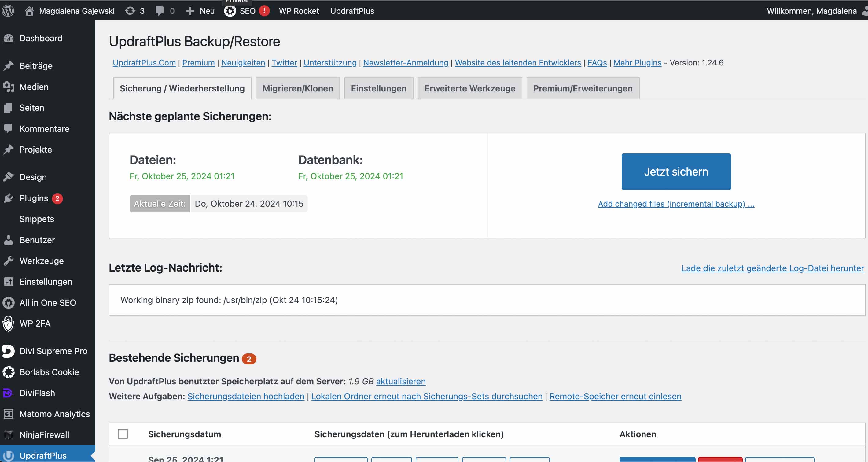Screen dimensions: 868x462
Task: Open the Premium/Erweiterungen tab
Action: click(583, 88)
